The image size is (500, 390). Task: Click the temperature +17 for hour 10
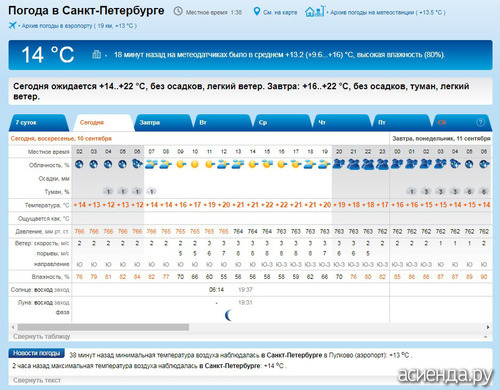[195, 205]
